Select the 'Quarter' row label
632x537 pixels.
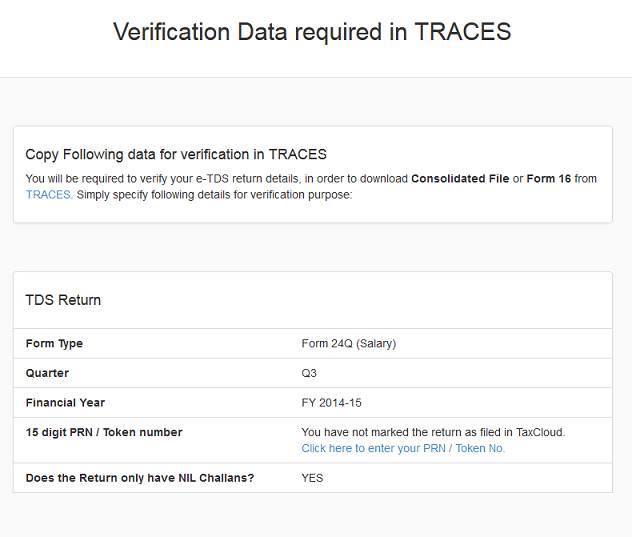click(x=47, y=373)
